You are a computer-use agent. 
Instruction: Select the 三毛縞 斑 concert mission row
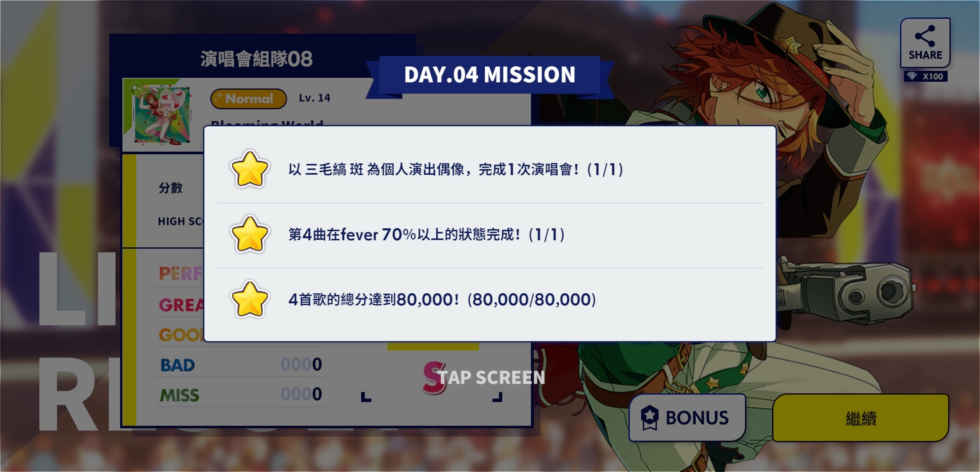click(x=490, y=170)
